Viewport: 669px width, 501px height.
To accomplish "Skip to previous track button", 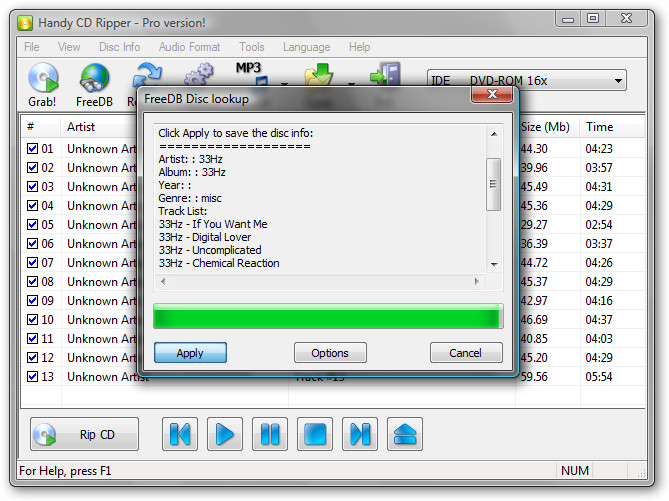I will (x=180, y=434).
